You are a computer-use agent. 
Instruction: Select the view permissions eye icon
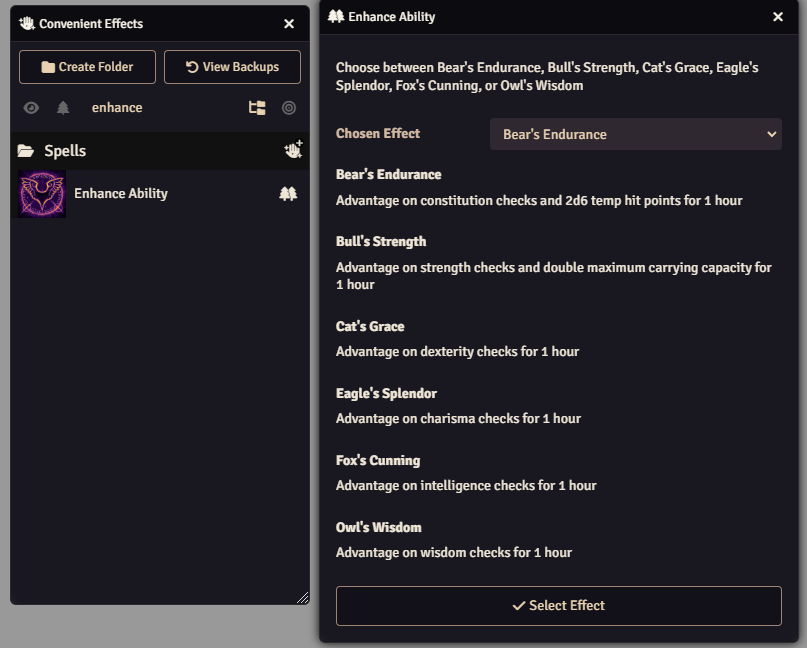pyautogui.click(x=31, y=107)
